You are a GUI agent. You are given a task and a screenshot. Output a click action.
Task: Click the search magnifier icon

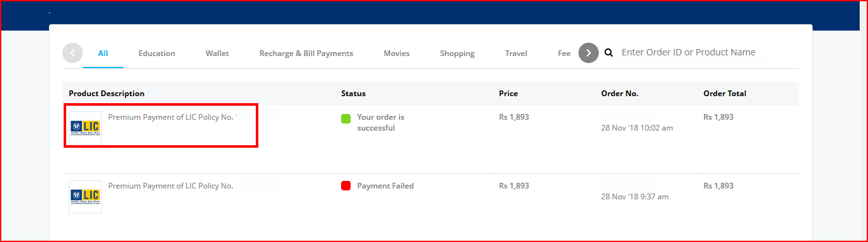[608, 53]
